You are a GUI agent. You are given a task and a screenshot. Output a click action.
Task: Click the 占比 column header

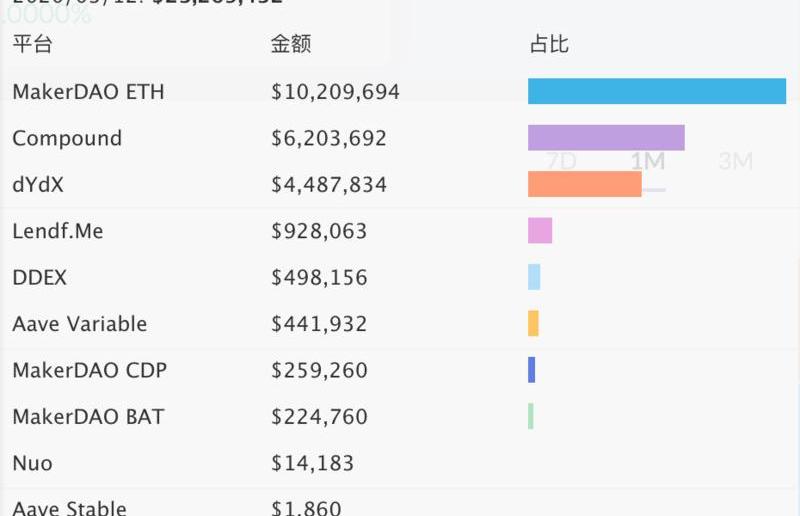point(549,45)
